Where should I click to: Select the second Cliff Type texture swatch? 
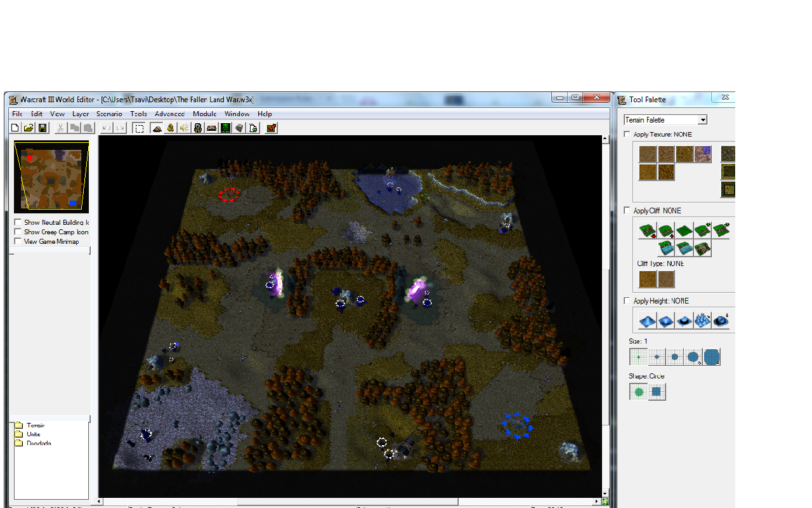665,279
